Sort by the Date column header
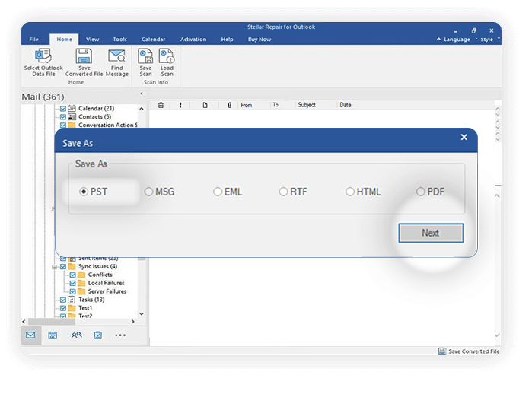The image size is (532, 394). click(346, 105)
